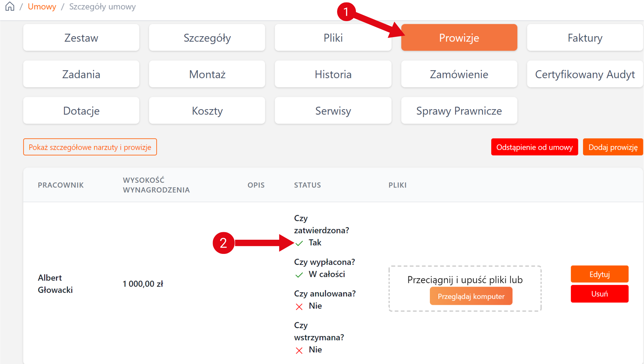Open the Szczegóły tab
644x364 pixels.
click(207, 38)
